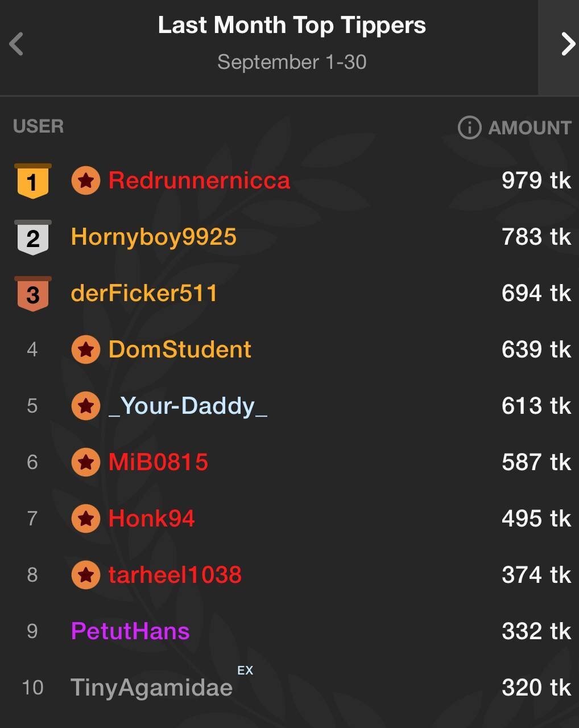Open Hornyboy9925 user profile
Screen dimensions: 579x728
point(154,237)
